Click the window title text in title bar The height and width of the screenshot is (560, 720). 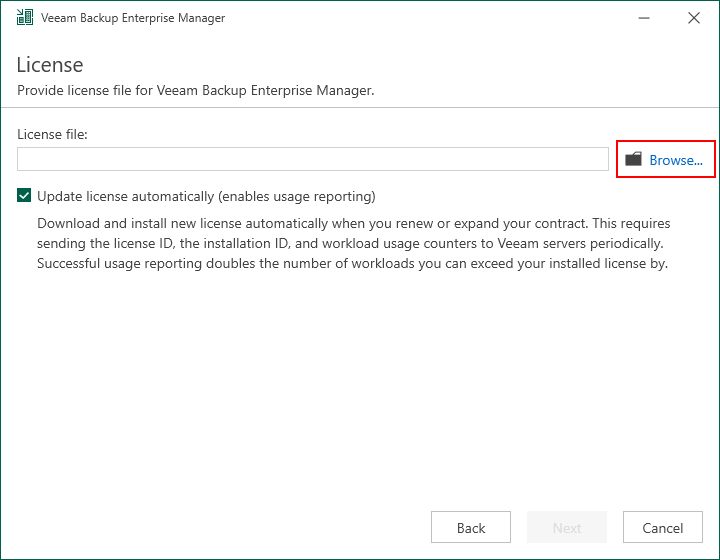pos(133,18)
